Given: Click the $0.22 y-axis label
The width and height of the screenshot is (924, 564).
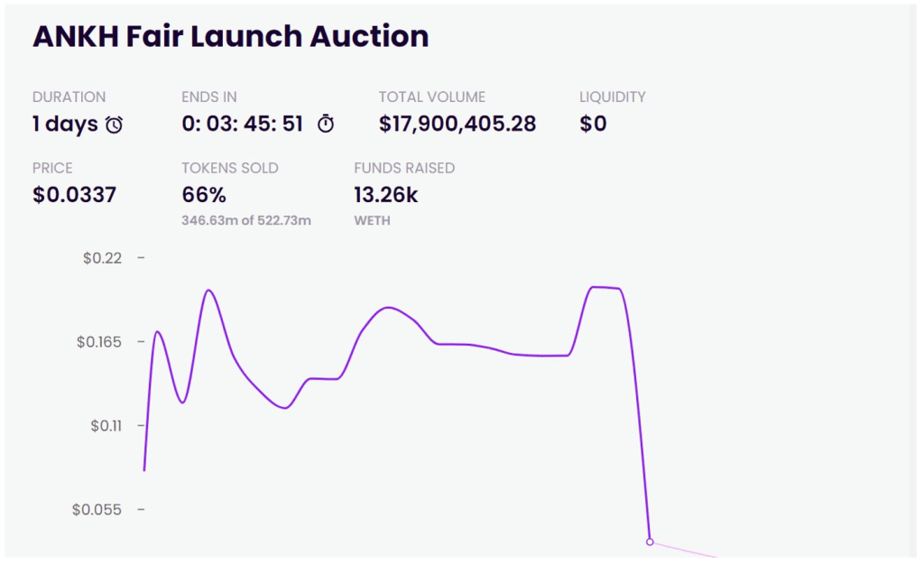Looking at the screenshot, I should [101, 258].
